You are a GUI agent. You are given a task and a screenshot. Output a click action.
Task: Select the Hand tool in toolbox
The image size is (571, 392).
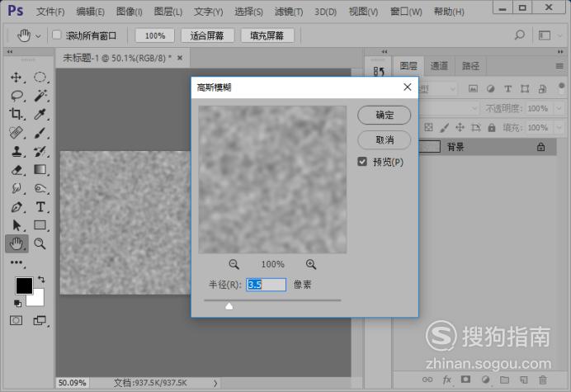coord(17,243)
